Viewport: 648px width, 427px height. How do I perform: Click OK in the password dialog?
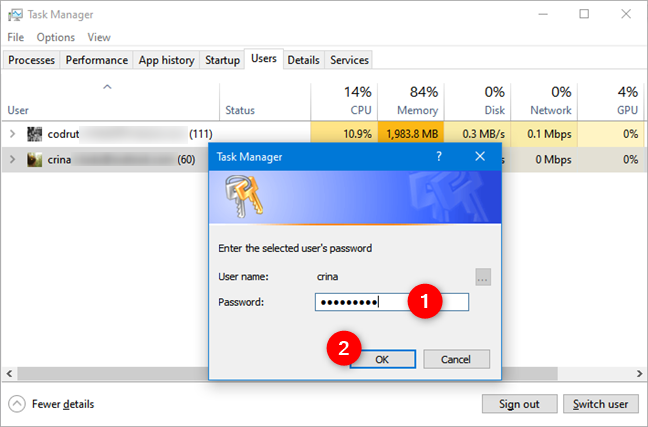[382, 359]
